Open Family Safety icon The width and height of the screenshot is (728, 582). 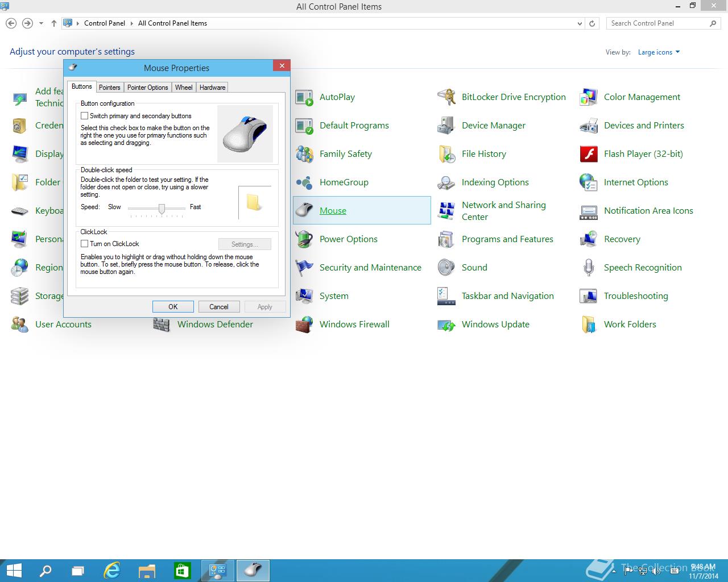pyautogui.click(x=304, y=154)
